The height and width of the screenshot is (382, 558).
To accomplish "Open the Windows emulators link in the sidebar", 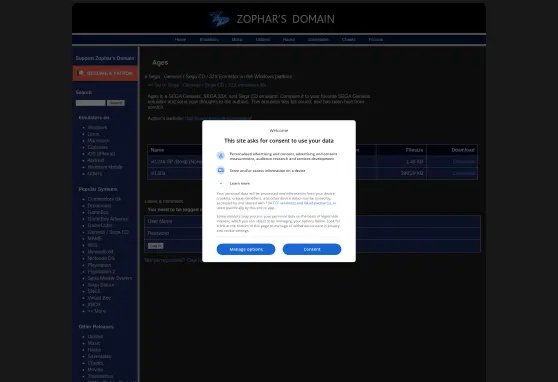I will pyautogui.click(x=97, y=127).
